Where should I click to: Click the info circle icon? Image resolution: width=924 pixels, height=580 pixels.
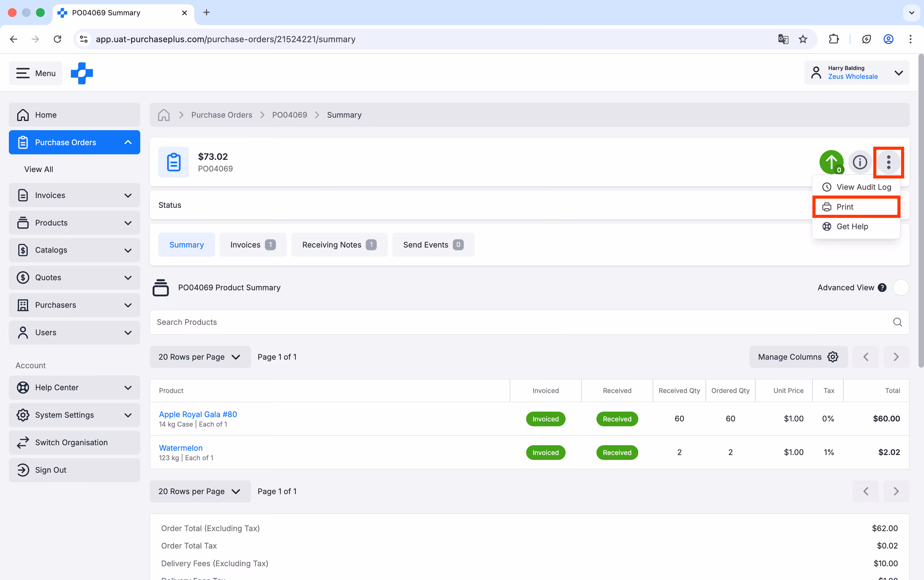click(x=860, y=162)
